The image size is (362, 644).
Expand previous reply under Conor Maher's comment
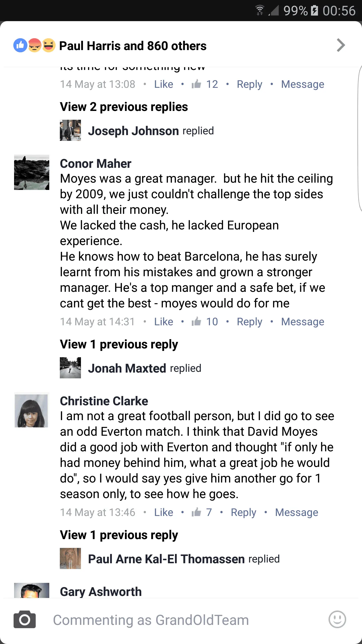click(119, 344)
